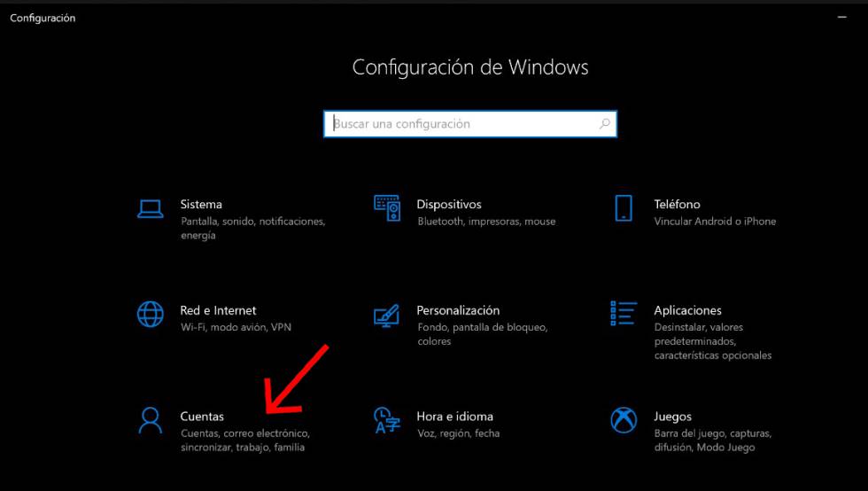The image size is (868, 491).
Task: Open the Teléfono phone icon
Action: coord(624,208)
